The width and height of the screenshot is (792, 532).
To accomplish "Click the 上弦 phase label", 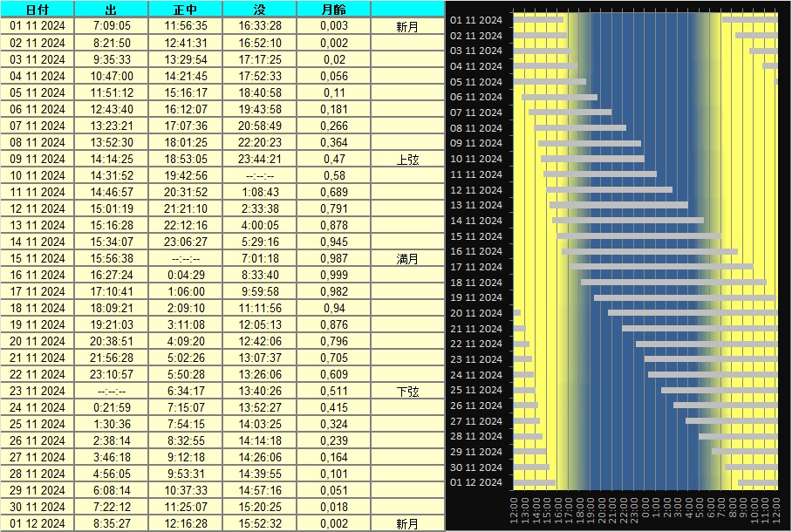I will pos(407,160).
